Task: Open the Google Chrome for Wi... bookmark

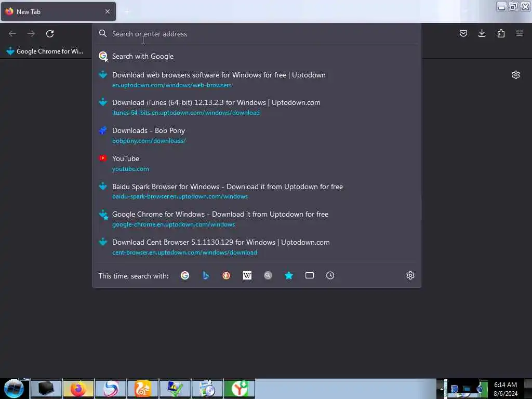Action: (x=45, y=51)
